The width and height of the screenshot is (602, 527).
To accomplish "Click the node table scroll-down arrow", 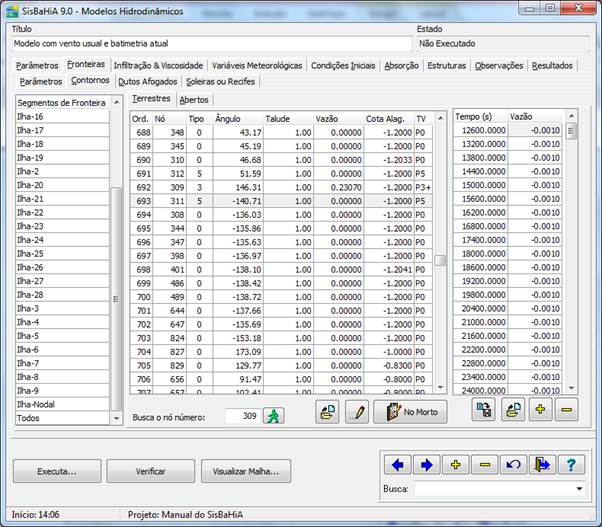I will [440, 388].
